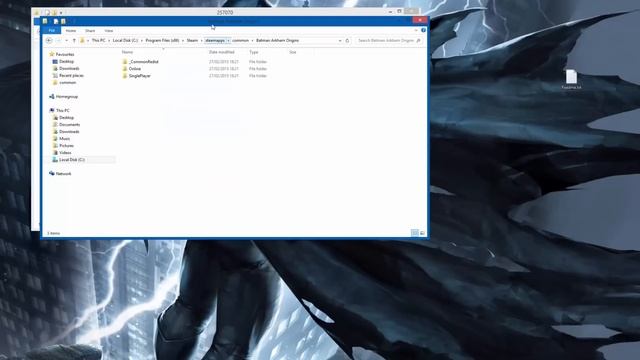Select the text file icon on desktop
The image size is (640, 360).
click(571, 77)
